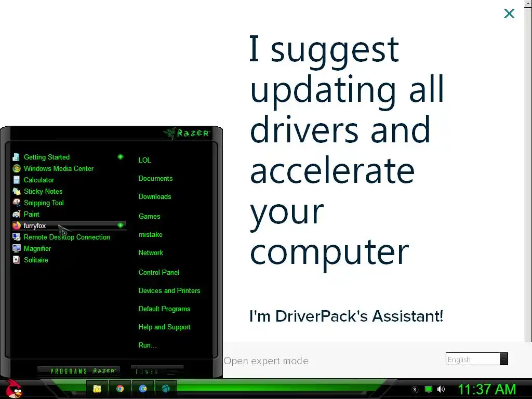Click the DriverPack window vertical scrollbar
The width and height of the screenshot is (532, 399).
tap(528, 170)
